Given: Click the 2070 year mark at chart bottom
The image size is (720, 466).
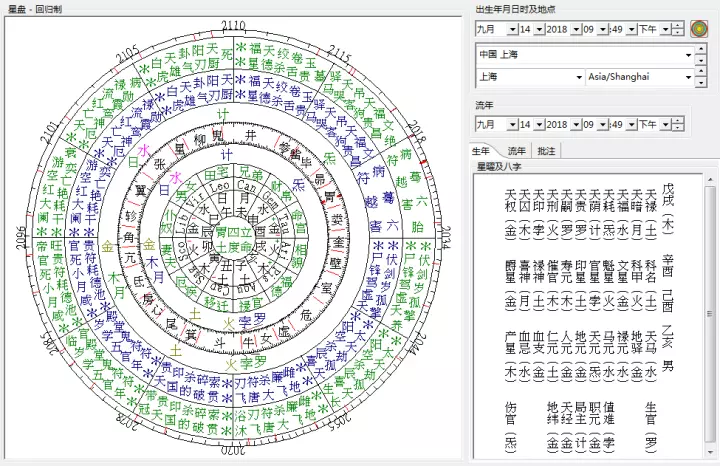Looking at the screenshot, I should [233, 450].
